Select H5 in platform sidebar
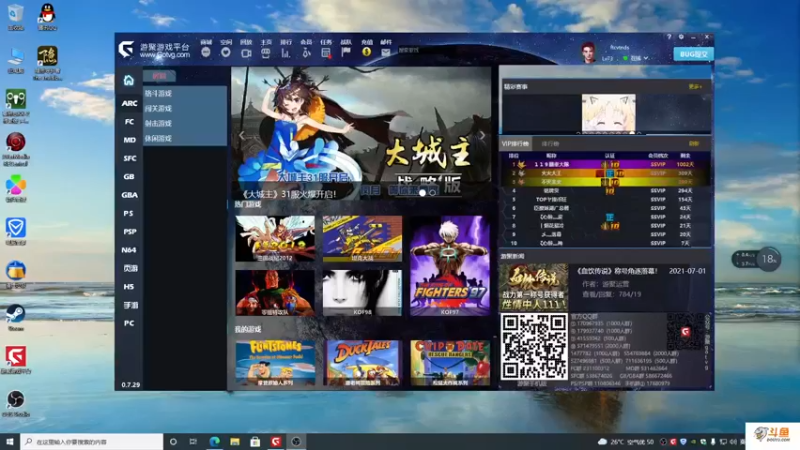 pos(129,287)
